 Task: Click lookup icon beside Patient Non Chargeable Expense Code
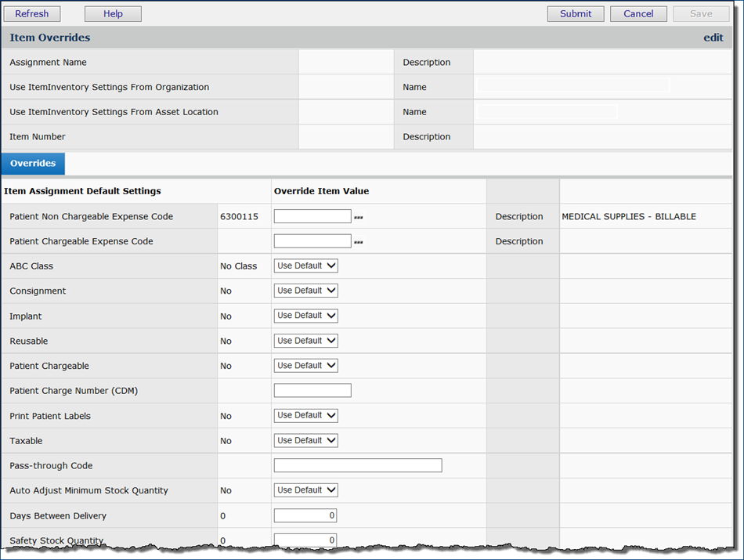click(359, 218)
